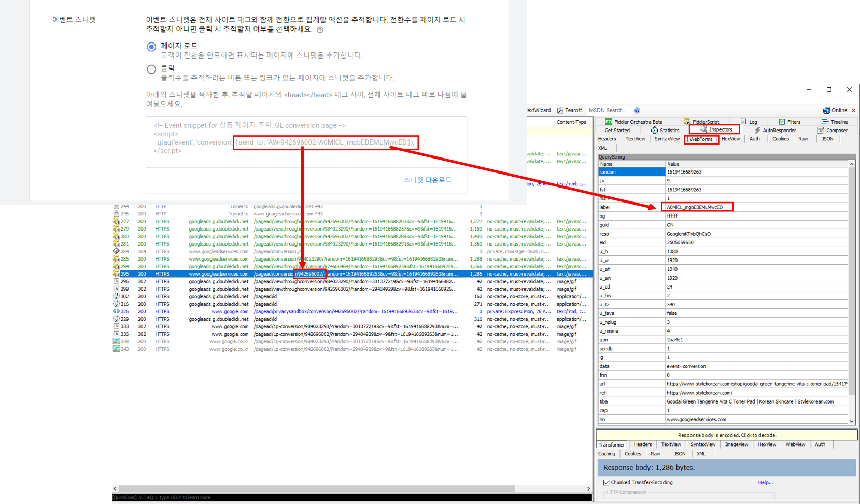The height and width of the screenshot is (504, 860).
Task: Minimize the Fiddler window
Action: [809, 89]
